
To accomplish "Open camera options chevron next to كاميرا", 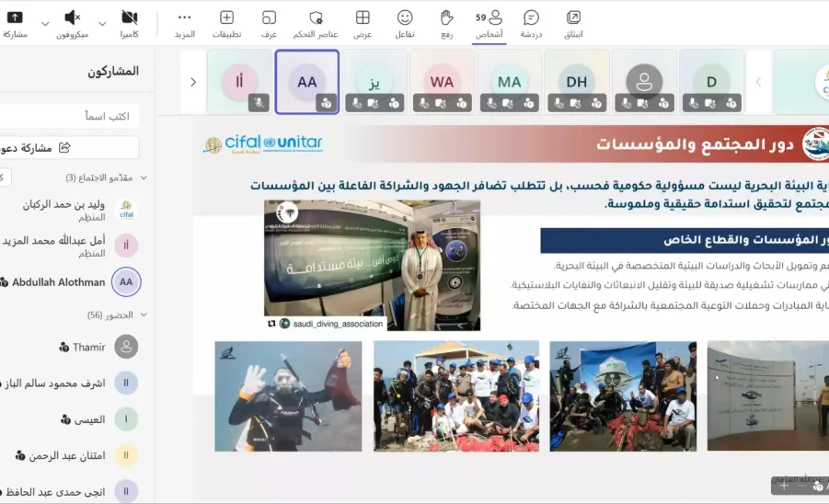I will point(102,24).
